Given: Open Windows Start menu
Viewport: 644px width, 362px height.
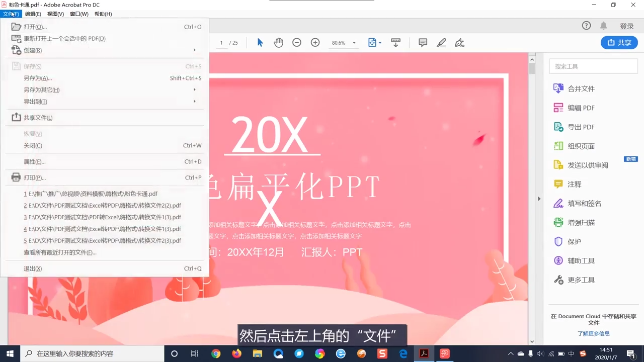Looking at the screenshot, I should [10, 353].
